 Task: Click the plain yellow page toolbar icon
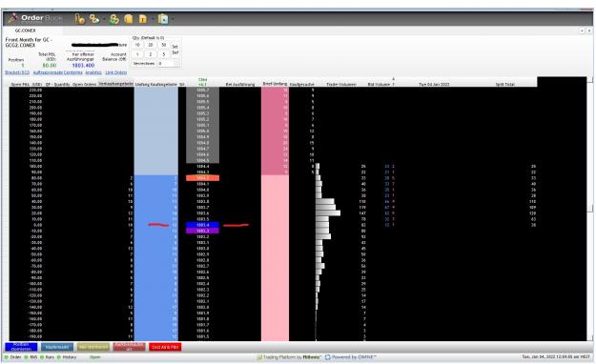(x=129, y=19)
